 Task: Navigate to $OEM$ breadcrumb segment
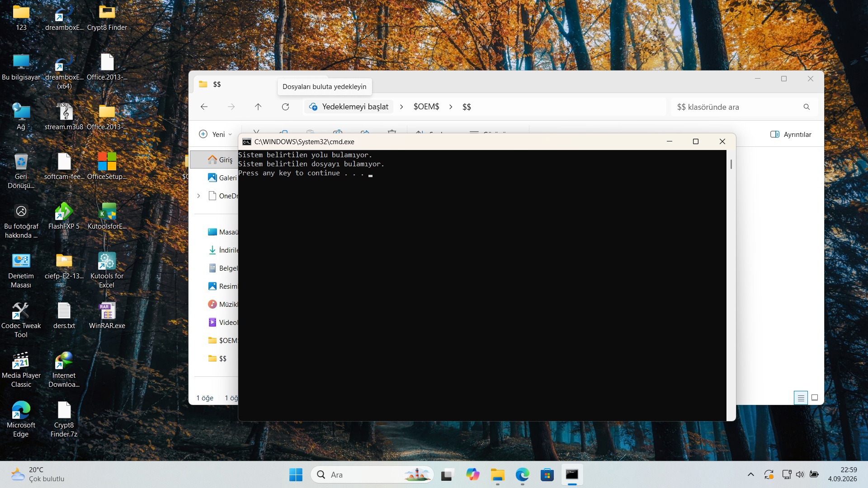click(426, 107)
